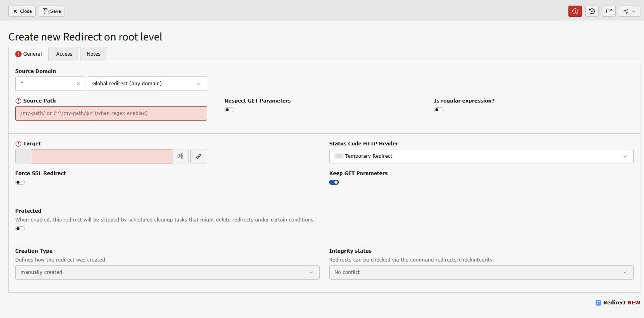Turn on Force SSL Redirect switch

[20, 182]
